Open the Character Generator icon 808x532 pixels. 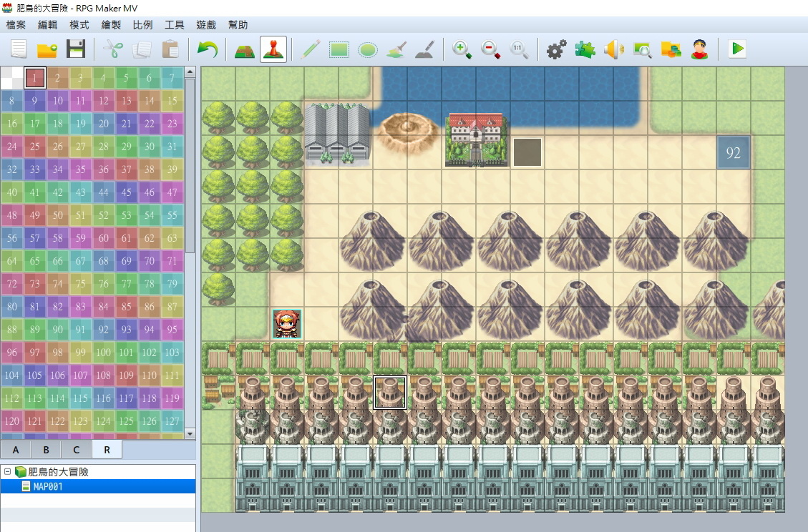tap(699, 49)
